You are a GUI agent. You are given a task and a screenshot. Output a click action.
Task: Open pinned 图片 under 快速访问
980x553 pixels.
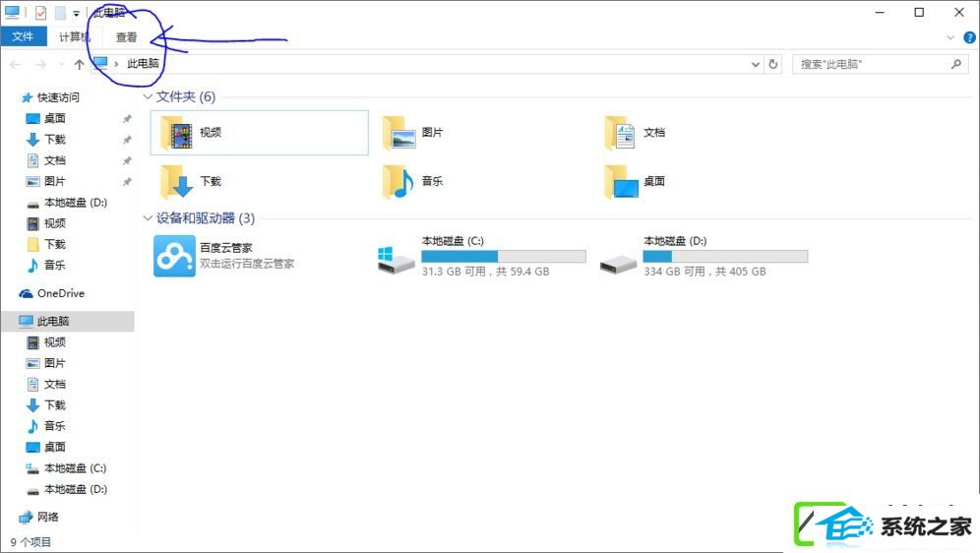54,181
